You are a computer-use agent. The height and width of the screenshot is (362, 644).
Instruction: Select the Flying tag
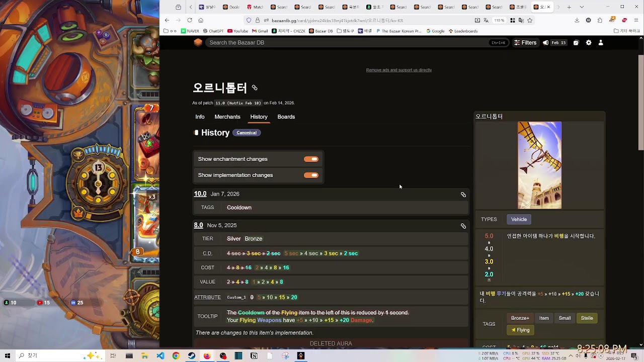[x=520, y=330]
